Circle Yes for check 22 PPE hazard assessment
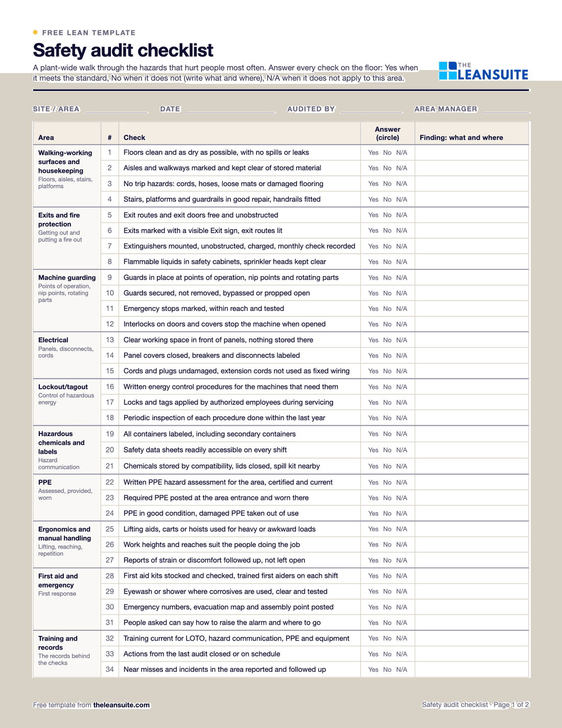The height and width of the screenshot is (728, 562). (373, 482)
